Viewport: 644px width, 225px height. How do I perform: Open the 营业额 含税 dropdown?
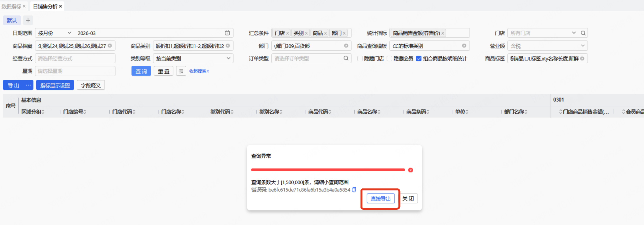547,46
